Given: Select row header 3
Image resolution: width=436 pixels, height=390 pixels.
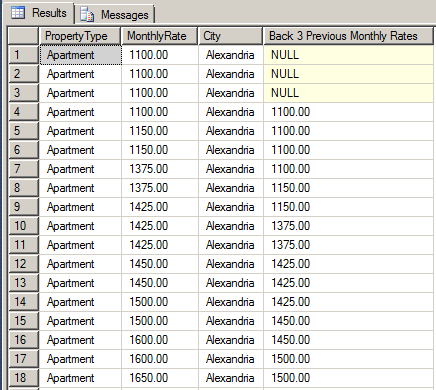Looking at the screenshot, I should pos(23,93).
